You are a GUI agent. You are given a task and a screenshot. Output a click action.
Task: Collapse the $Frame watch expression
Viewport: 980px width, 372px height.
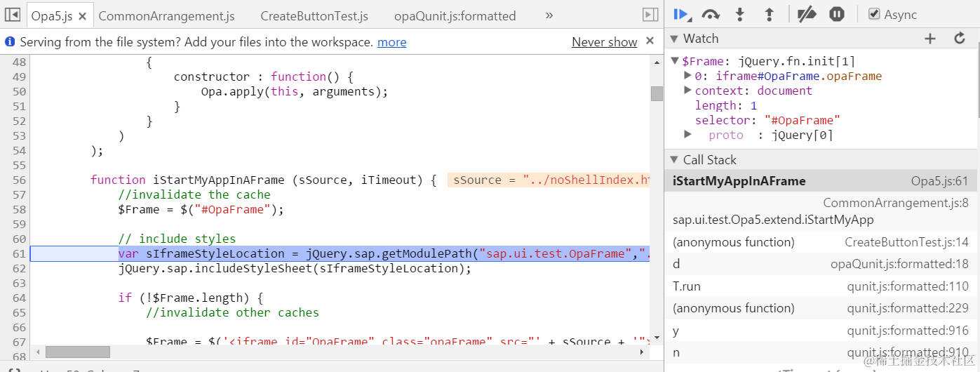675,61
